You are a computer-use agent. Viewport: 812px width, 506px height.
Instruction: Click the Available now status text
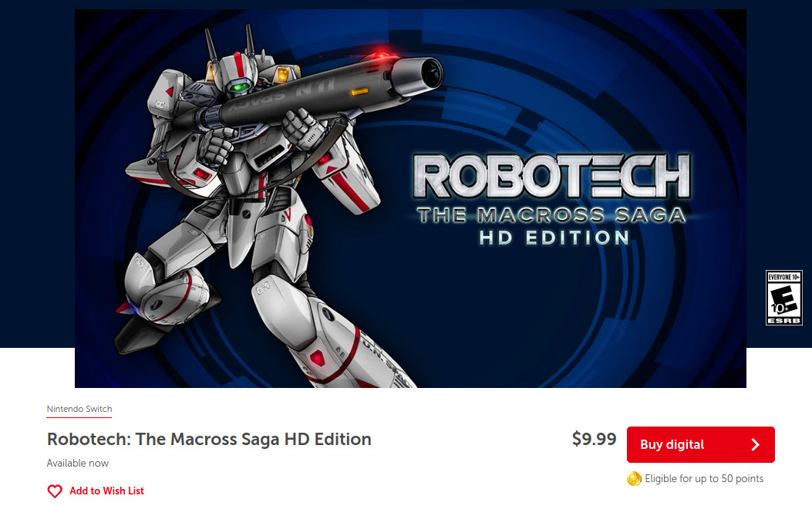[x=78, y=463]
